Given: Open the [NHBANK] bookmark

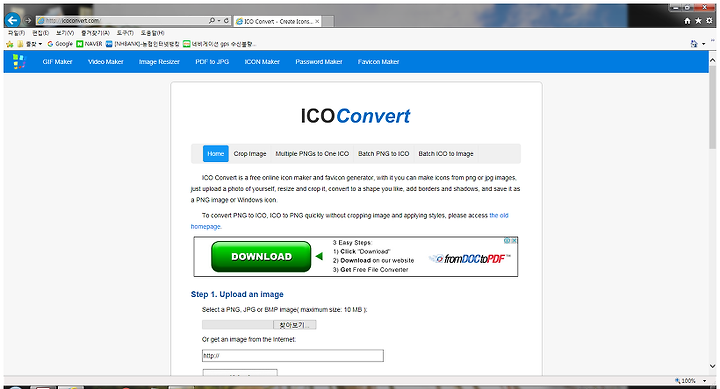Looking at the screenshot, I should [x=142, y=44].
